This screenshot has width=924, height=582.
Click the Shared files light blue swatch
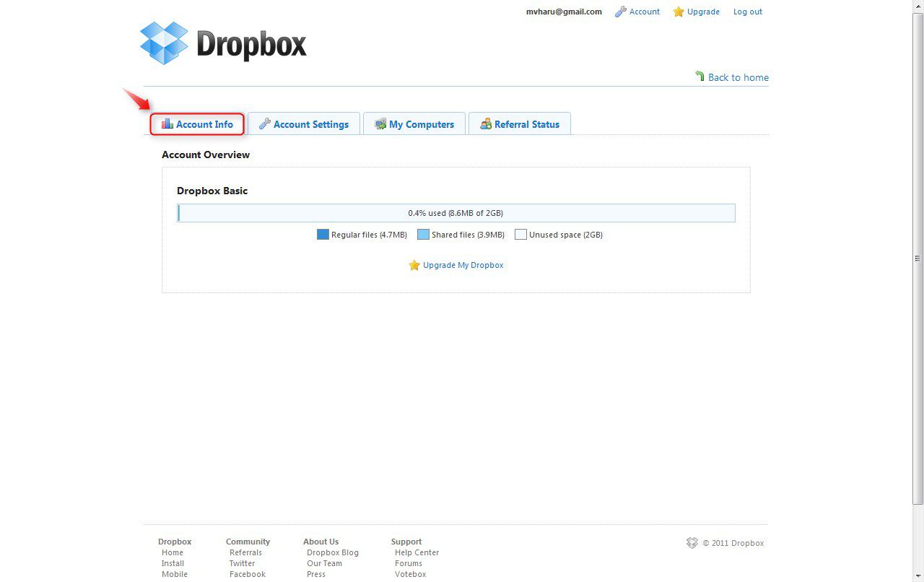point(423,234)
